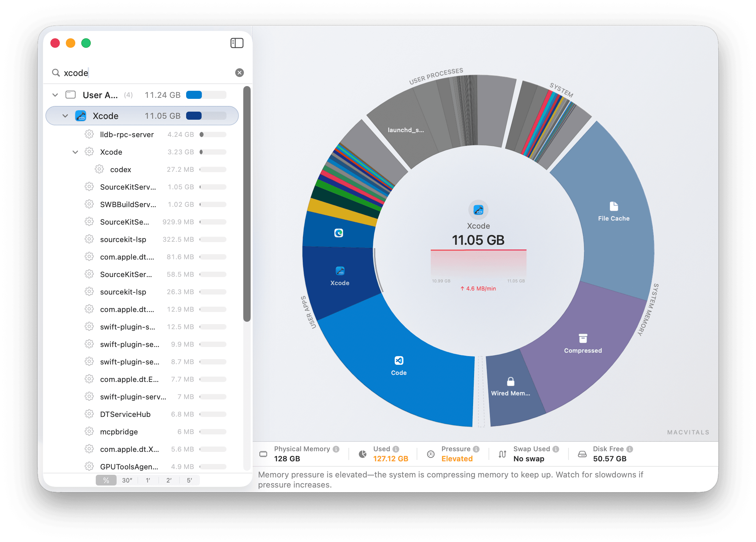
Task: Clear the xcode search text
Action: pyautogui.click(x=239, y=73)
